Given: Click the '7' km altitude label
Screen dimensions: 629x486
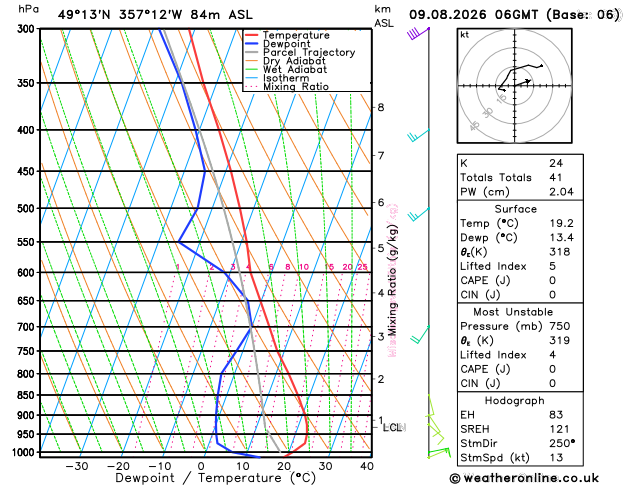Looking at the screenshot, I should pos(381,155).
